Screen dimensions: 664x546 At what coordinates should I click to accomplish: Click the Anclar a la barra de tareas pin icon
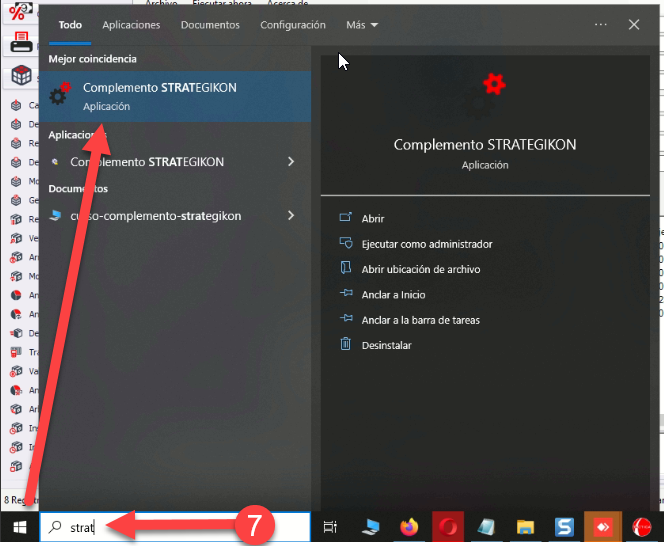346,318
